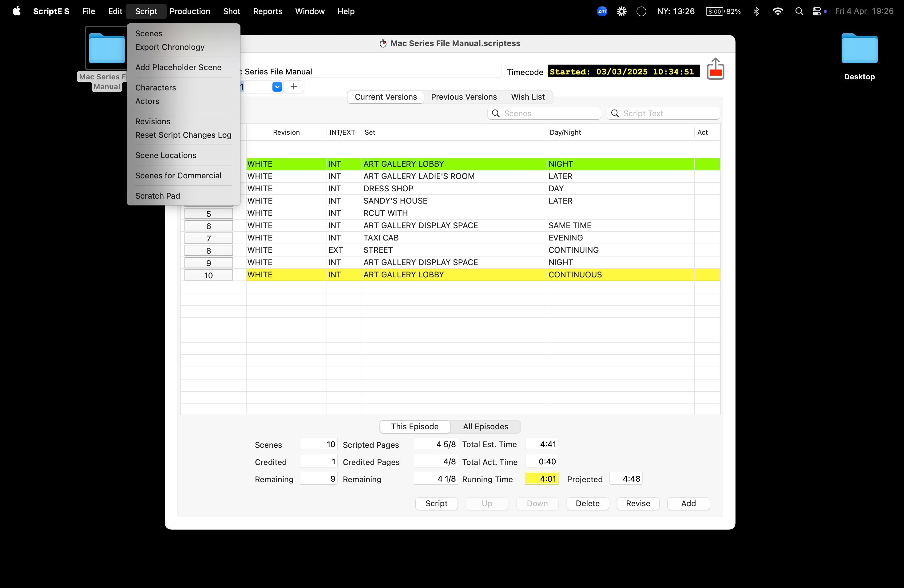The width and height of the screenshot is (904, 588).
Task: Open the Production menu
Action: click(189, 11)
